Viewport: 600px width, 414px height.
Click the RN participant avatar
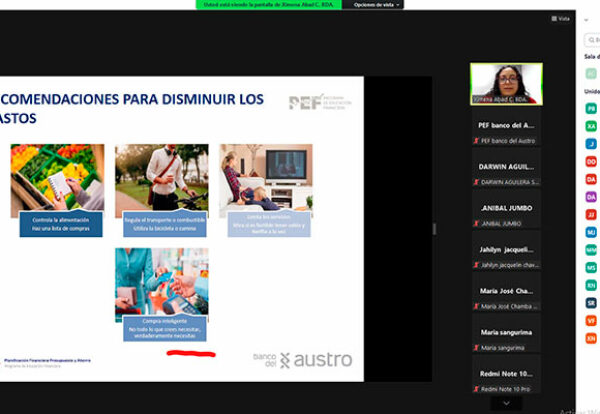[x=591, y=285]
